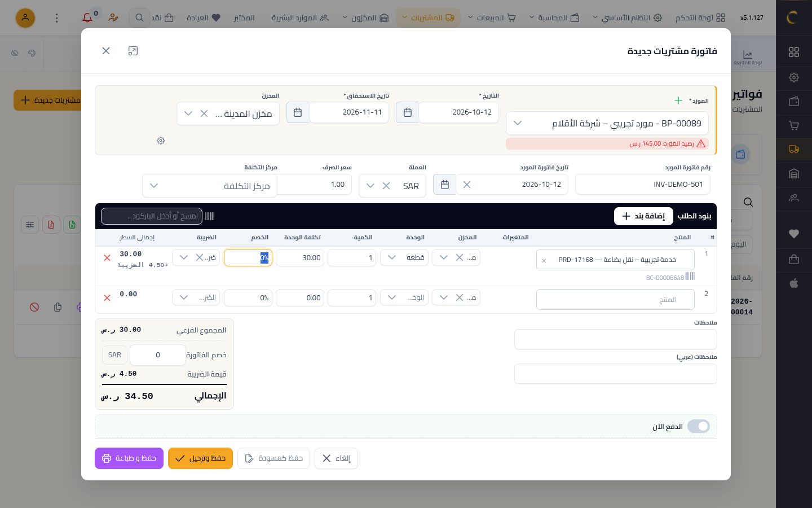This screenshot has height=508, width=812.
Task: Open notifications bell icon
Action: pos(87,17)
